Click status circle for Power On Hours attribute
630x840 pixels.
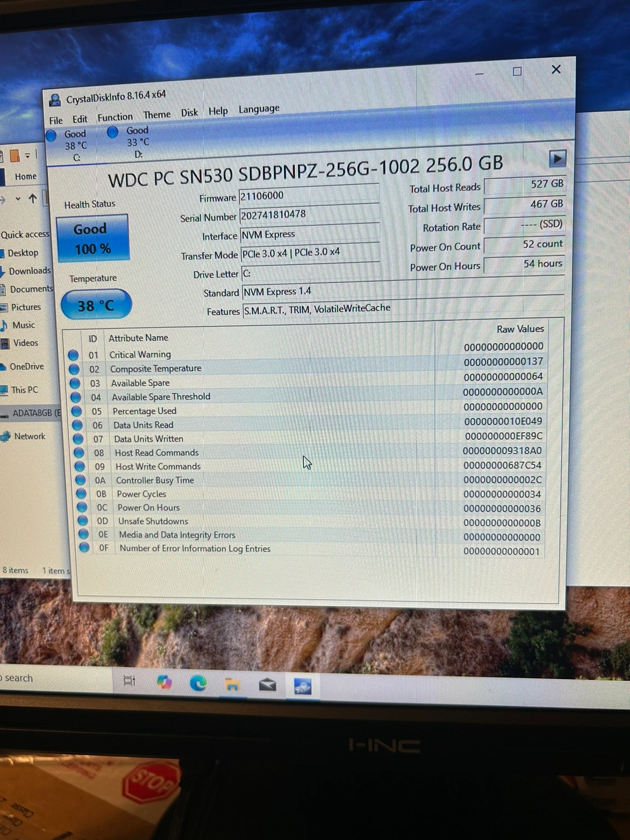(x=82, y=508)
